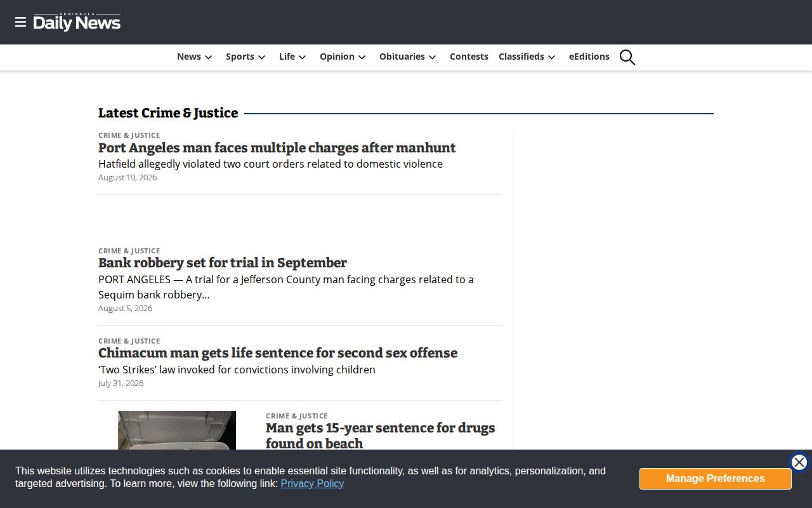Expand the Obituaries dropdown chevron
Screen dimensions: 812x508
[x=433, y=57]
